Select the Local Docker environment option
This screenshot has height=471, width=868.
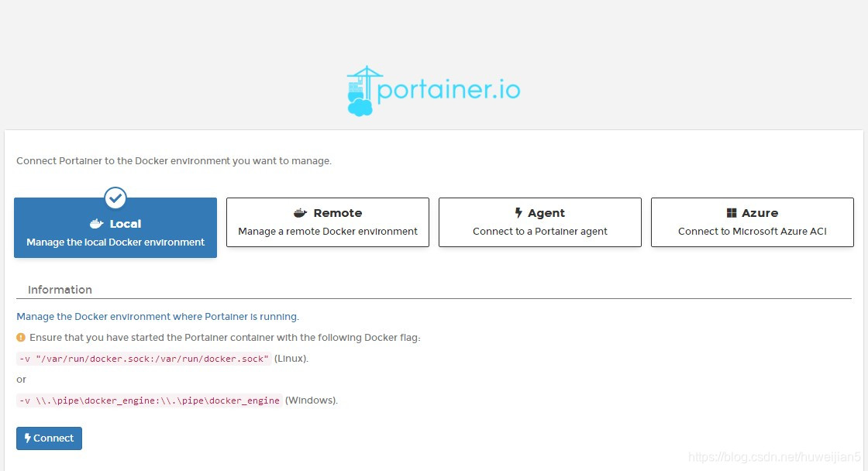(115, 228)
